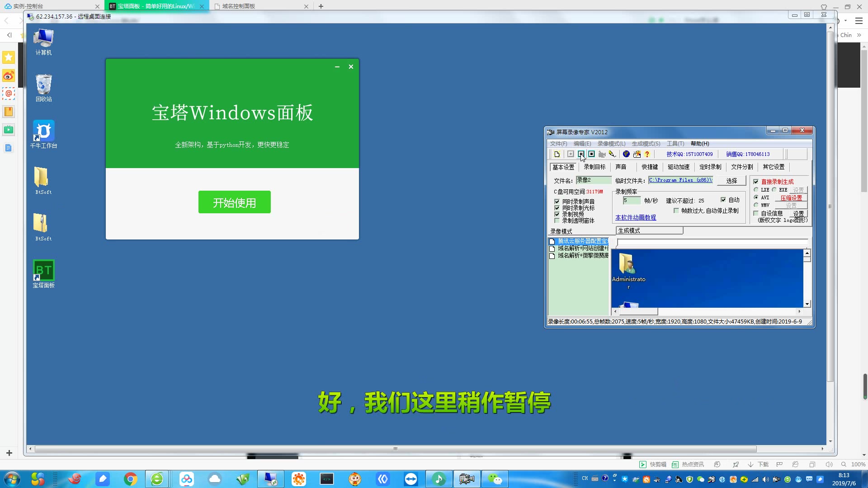The image size is (868, 488).
Task: Open Chrome from the Windows taskbar
Action: pos(130,479)
